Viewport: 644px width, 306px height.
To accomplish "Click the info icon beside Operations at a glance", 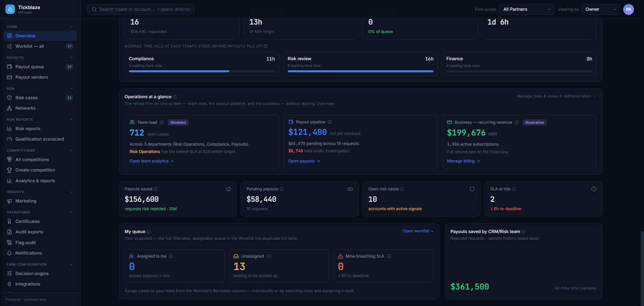I will click(x=175, y=97).
